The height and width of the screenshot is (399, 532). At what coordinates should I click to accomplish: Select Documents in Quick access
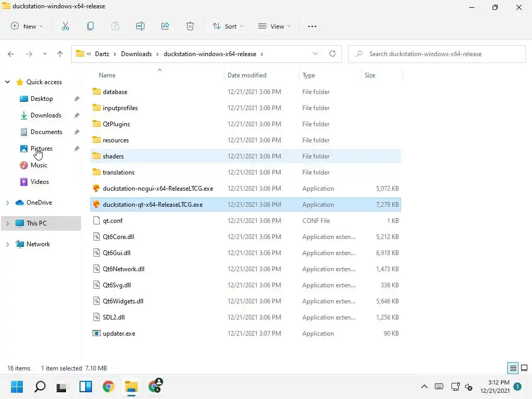pyautogui.click(x=46, y=132)
